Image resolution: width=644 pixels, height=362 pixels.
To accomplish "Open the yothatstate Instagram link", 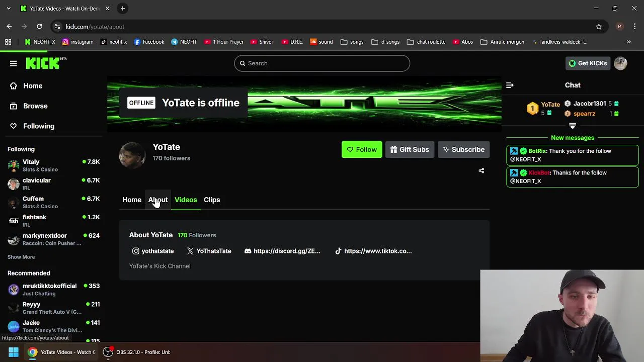I will coord(153,251).
